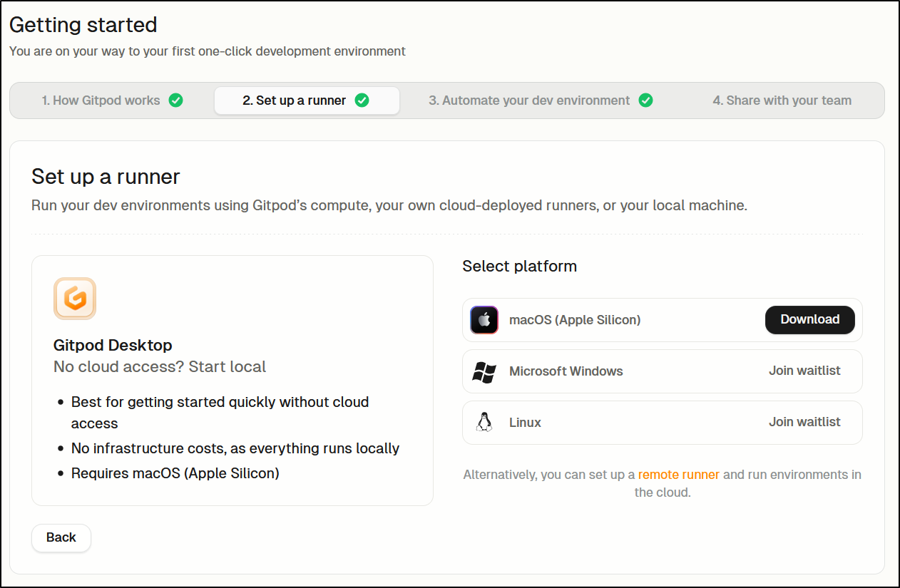Download Gitpod Desktop for macOS
Viewport: 900px width, 588px height.
[809, 320]
